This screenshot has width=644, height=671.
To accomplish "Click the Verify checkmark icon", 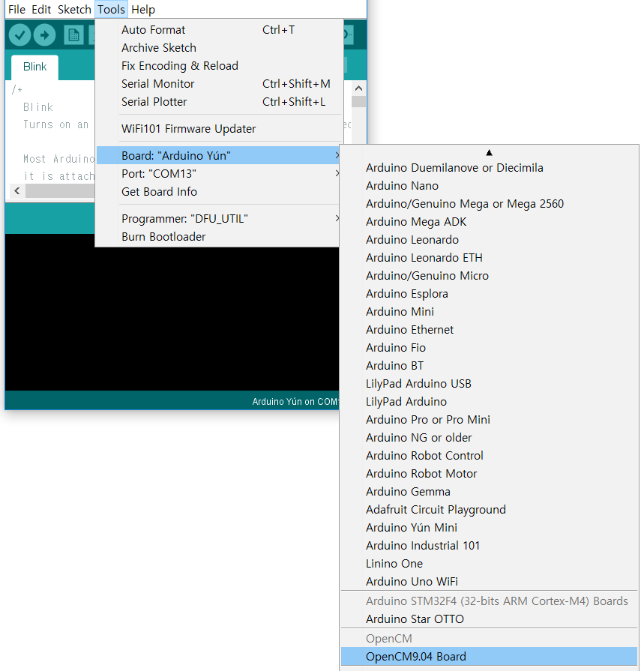I will [19, 35].
